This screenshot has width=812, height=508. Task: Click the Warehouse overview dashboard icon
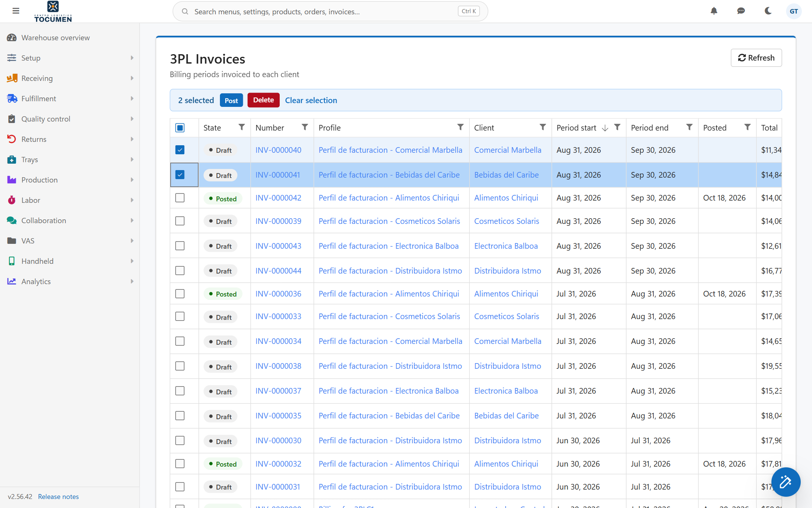(12, 38)
